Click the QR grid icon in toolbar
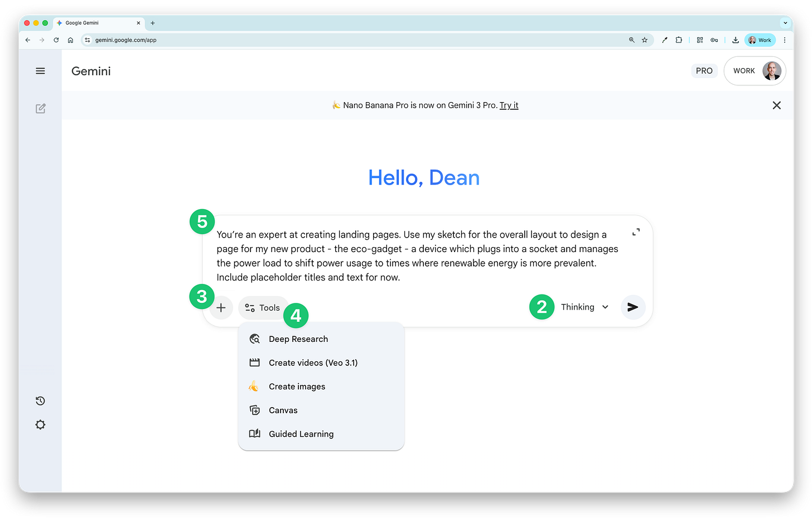This screenshot has width=812, height=522. point(700,40)
